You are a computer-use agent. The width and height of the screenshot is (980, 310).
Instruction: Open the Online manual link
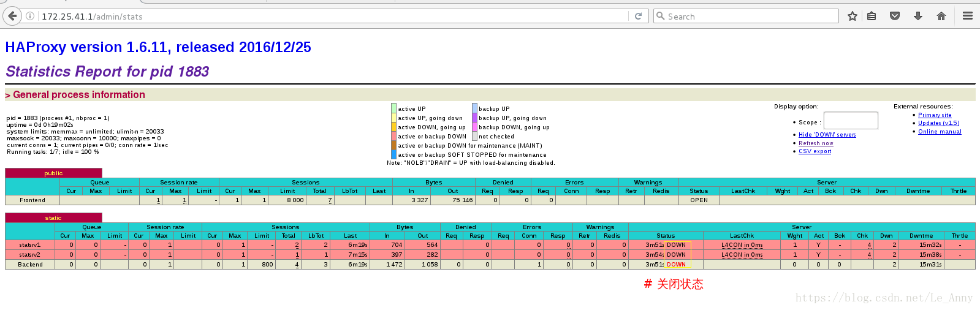coord(940,132)
